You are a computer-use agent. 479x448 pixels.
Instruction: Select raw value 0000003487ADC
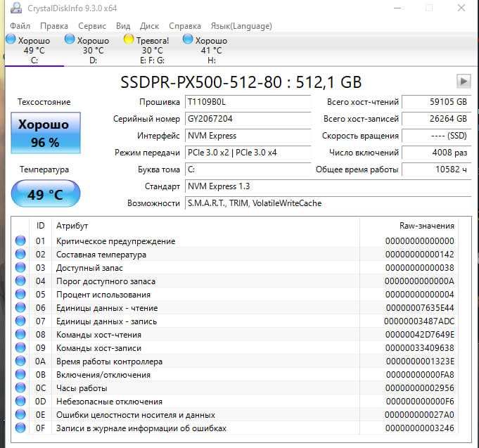[419, 321]
